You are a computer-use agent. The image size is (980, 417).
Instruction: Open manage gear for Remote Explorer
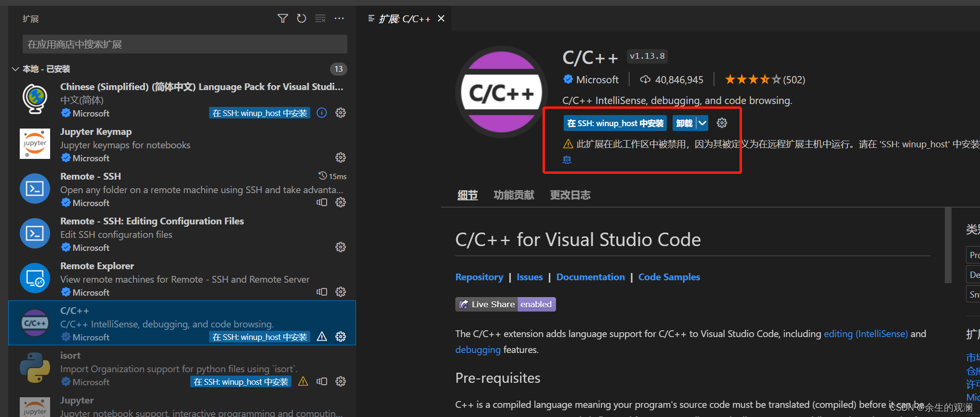click(341, 292)
